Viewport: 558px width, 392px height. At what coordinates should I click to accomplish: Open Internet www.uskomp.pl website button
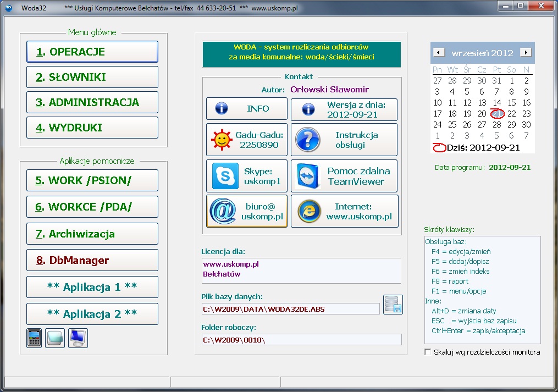click(x=344, y=212)
